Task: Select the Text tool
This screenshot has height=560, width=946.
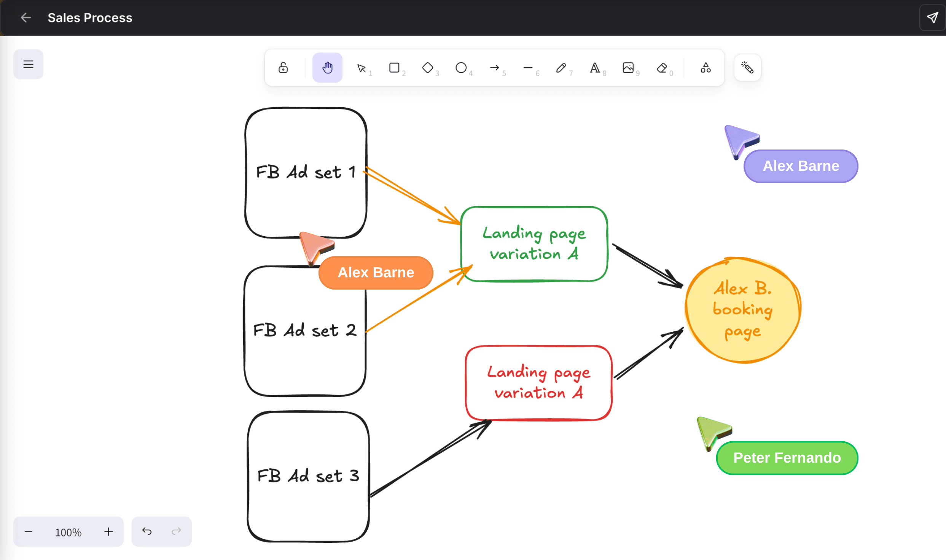Action: (x=595, y=68)
